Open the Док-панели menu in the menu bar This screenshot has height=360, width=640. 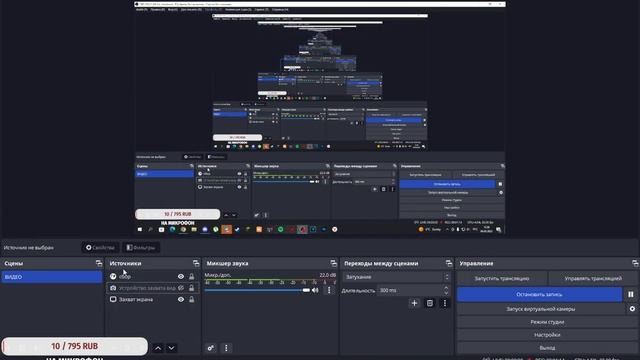tap(191, 9)
